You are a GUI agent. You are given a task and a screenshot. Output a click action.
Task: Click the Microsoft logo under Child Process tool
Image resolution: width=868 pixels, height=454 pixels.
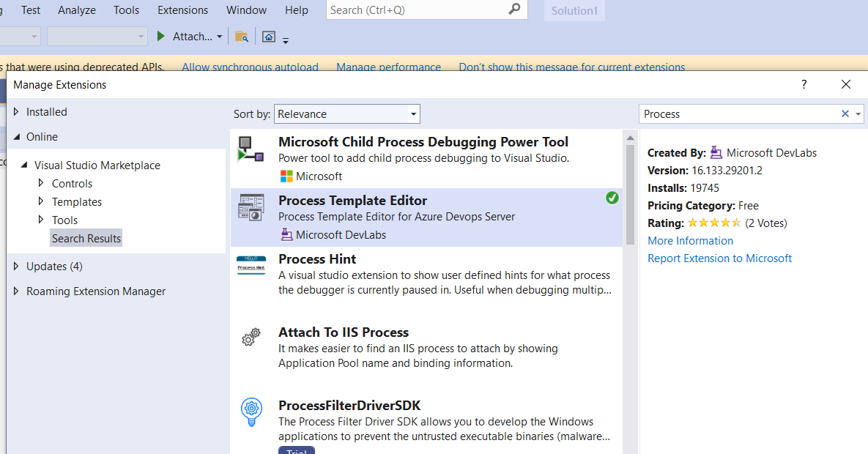pos(286,176)
